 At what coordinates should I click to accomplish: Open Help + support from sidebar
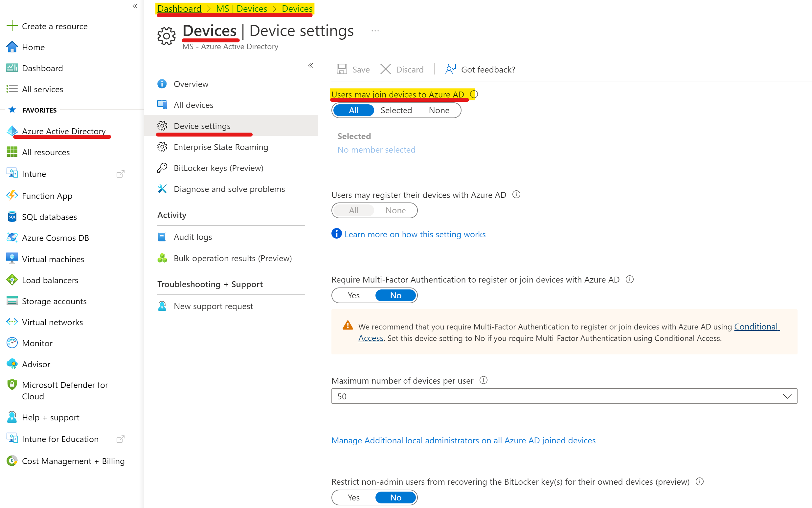[x=51, y=417]
